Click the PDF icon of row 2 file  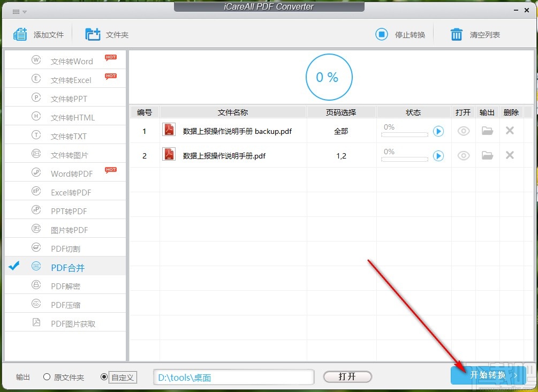(x=169, y=154)
